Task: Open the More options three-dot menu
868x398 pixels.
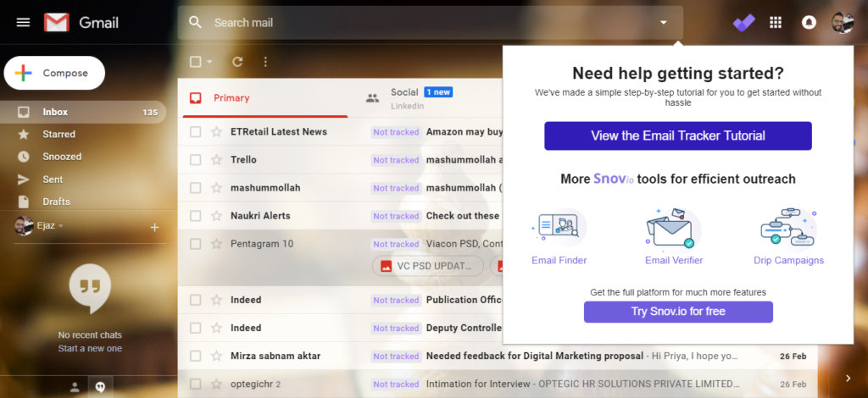Action: 265,62
